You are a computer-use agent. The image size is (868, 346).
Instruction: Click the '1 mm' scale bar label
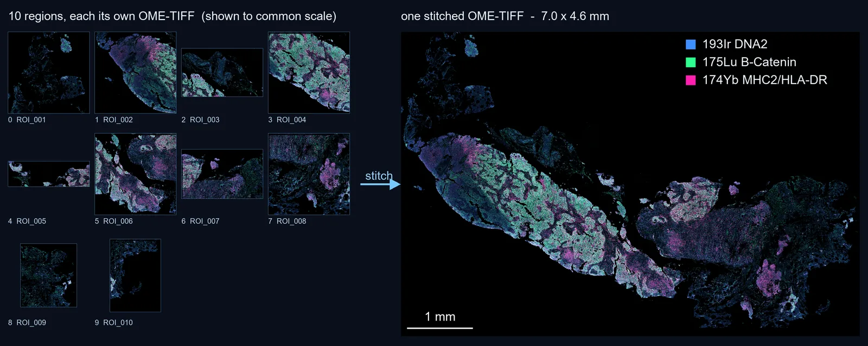click(x=440, y=317)
